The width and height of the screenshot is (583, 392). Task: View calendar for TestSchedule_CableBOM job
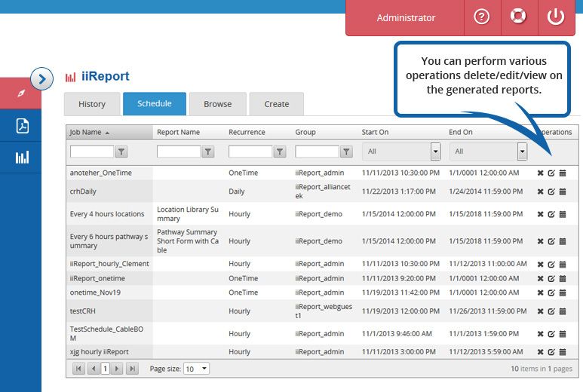563,334
